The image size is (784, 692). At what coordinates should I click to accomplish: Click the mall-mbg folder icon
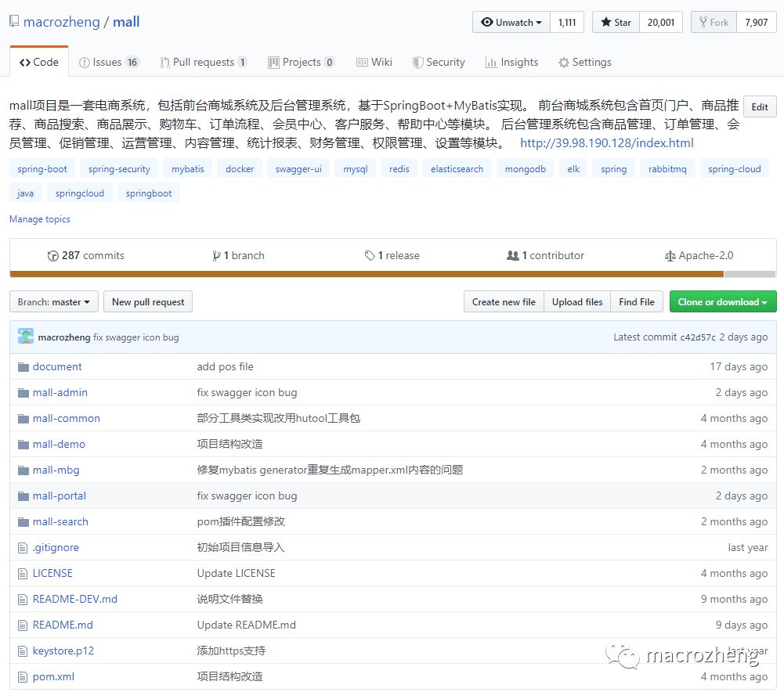click(23, 470)
